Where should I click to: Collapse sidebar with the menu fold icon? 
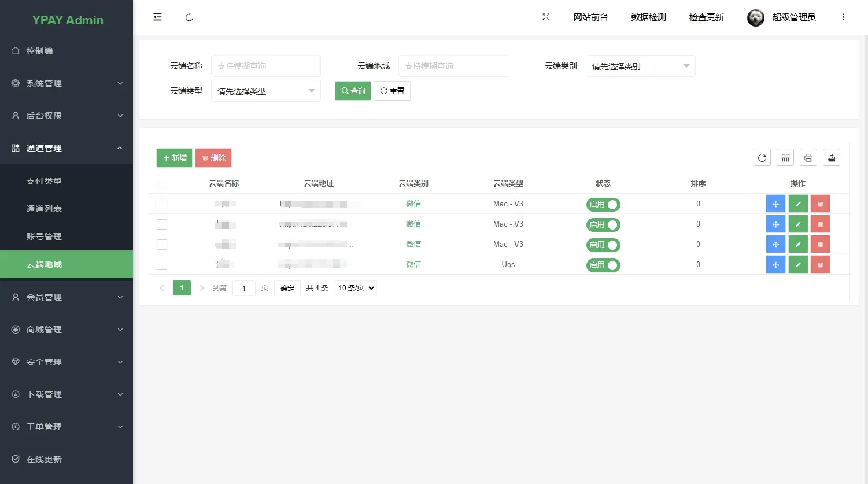click(157, 17)
